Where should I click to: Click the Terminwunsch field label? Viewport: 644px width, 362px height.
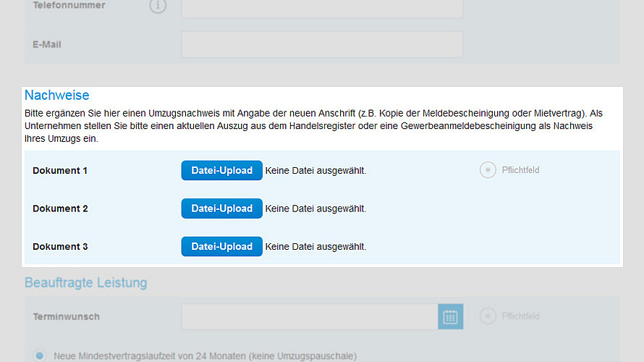pyautogui.click(x=66, y=316)
